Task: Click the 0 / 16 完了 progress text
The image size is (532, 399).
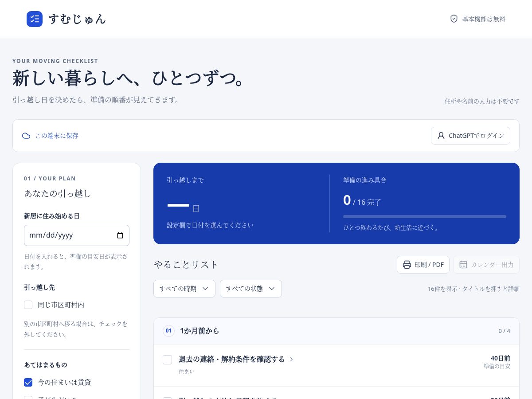Action: click(x=362, y=201)
